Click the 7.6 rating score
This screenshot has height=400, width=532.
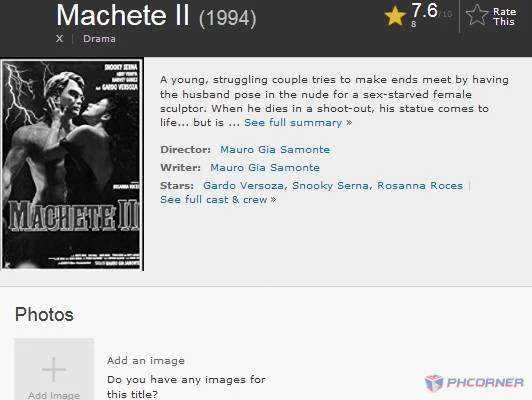pos(424,10)
